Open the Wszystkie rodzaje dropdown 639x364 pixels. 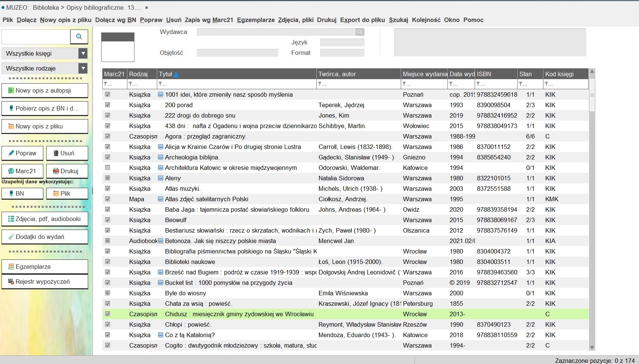point(83,68)
